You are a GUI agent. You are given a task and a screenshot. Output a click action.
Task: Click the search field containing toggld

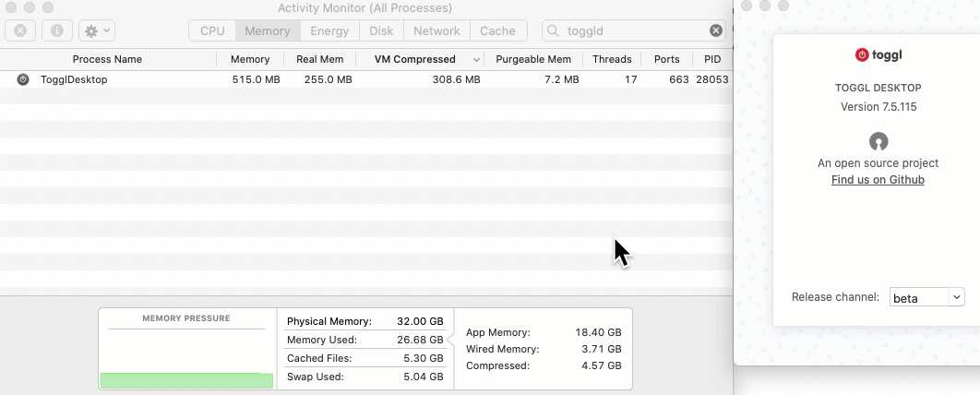tap(634, 30)
